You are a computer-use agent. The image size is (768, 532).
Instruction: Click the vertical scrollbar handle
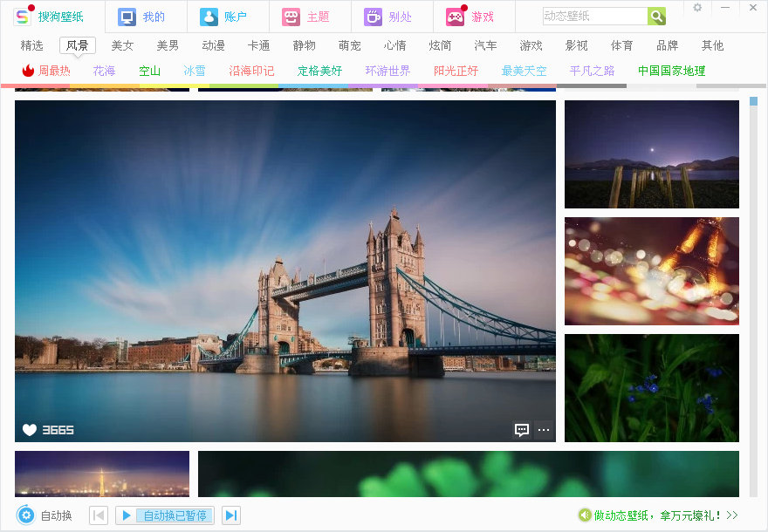pyautogui.click(x=754, y=102)
